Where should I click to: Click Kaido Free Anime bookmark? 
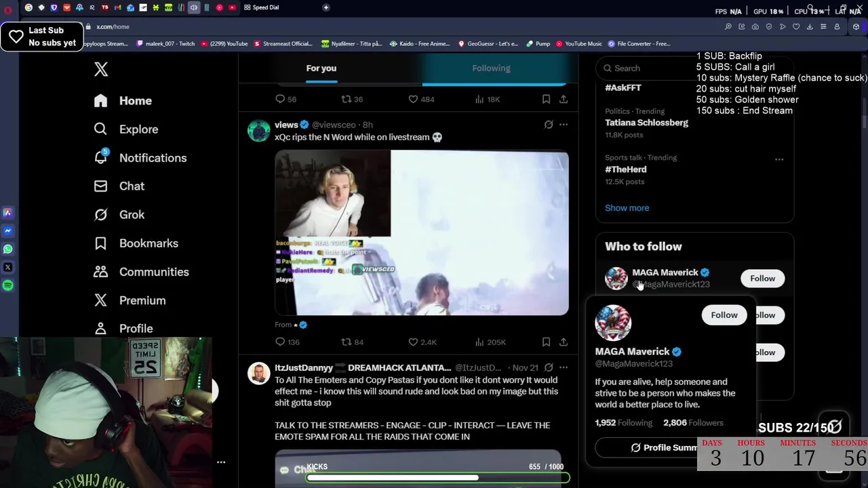pyautogui.click(x=420, y=43)
